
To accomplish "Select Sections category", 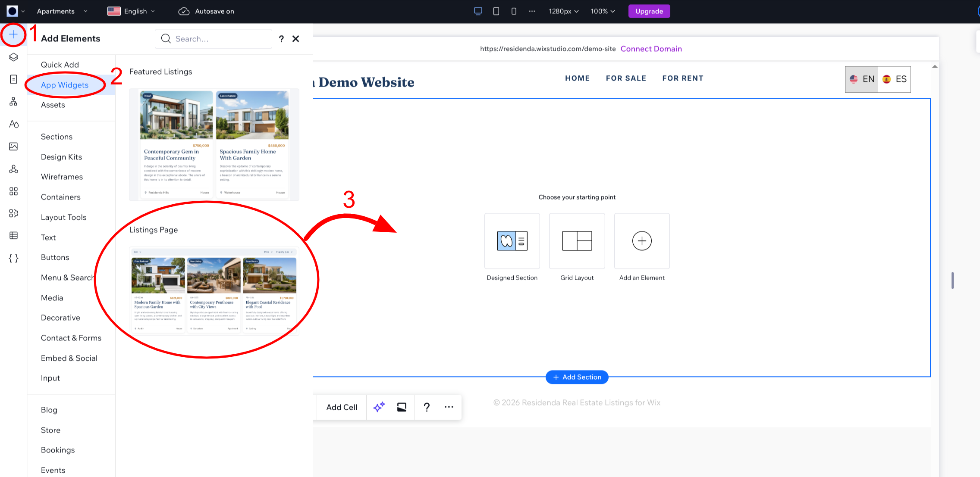I will click(57, 137).
